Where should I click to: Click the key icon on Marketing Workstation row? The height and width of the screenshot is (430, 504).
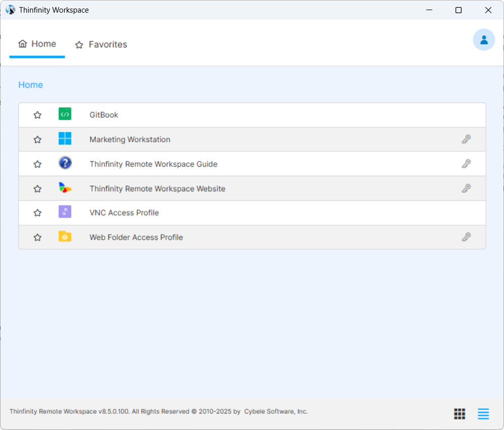[466, 139]
